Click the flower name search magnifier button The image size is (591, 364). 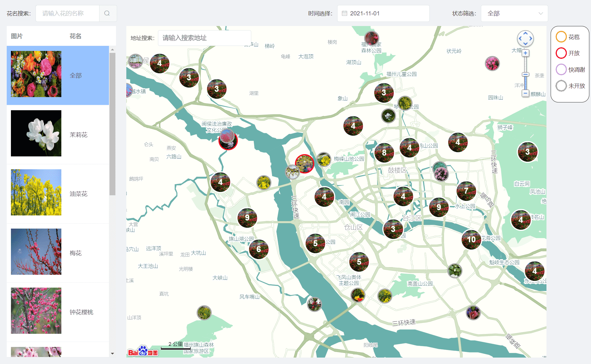pos(107,13)
